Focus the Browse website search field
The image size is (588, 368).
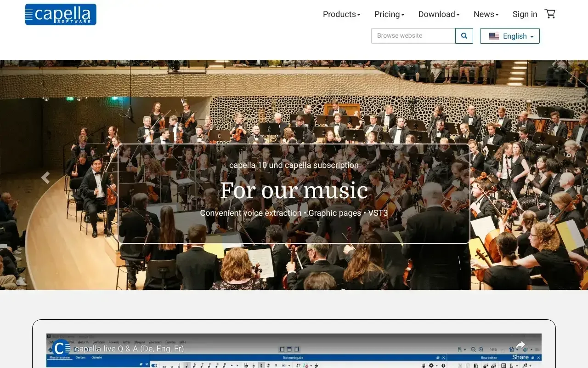tap(413, 36)
